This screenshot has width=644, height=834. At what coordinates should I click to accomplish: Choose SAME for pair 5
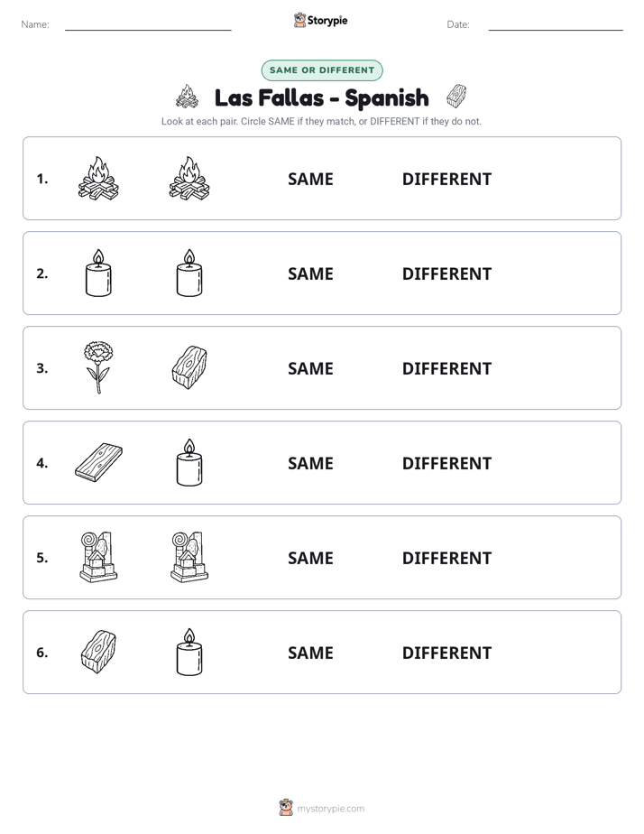click(310, 558)
